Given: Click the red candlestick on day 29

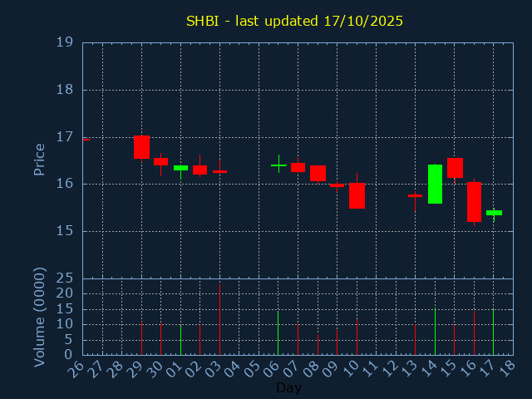Looking at the screenshot, I should [x=141, y=147].
